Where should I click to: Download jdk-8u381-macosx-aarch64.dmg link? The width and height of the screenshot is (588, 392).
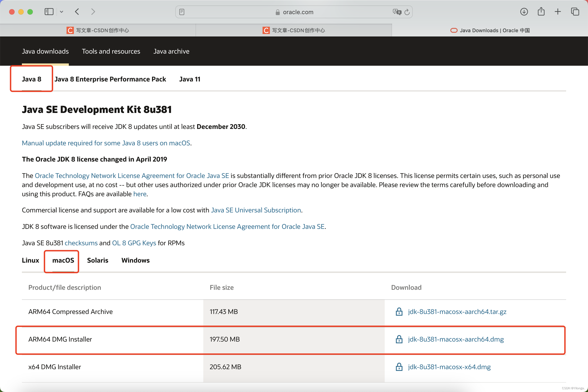click(x=456, y=339)
